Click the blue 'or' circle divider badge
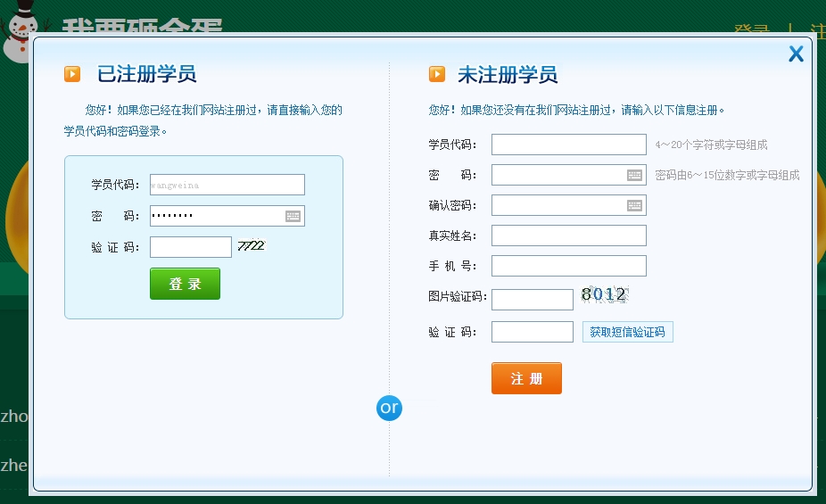Image resolution: width=826 pixels, height=504 pixels. point(389,408)
